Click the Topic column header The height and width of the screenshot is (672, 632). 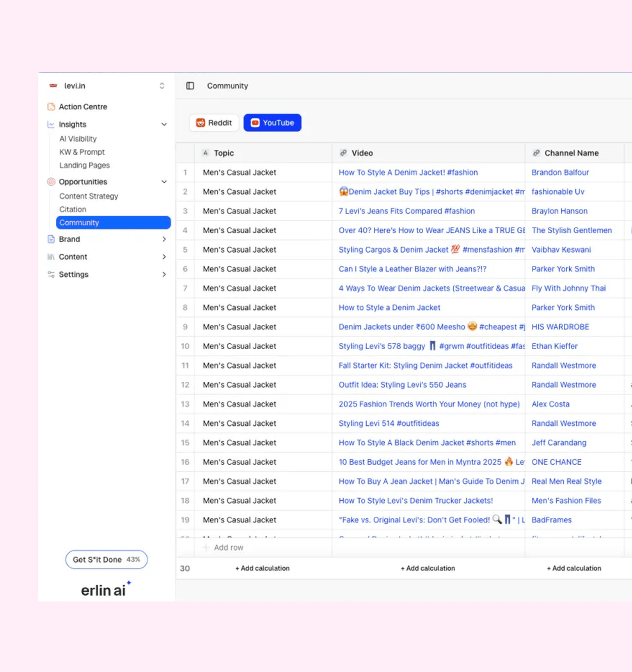pos(263,153)
